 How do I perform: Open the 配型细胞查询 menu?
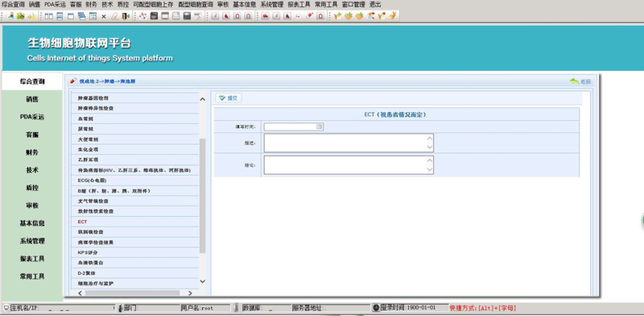(196, 5)
